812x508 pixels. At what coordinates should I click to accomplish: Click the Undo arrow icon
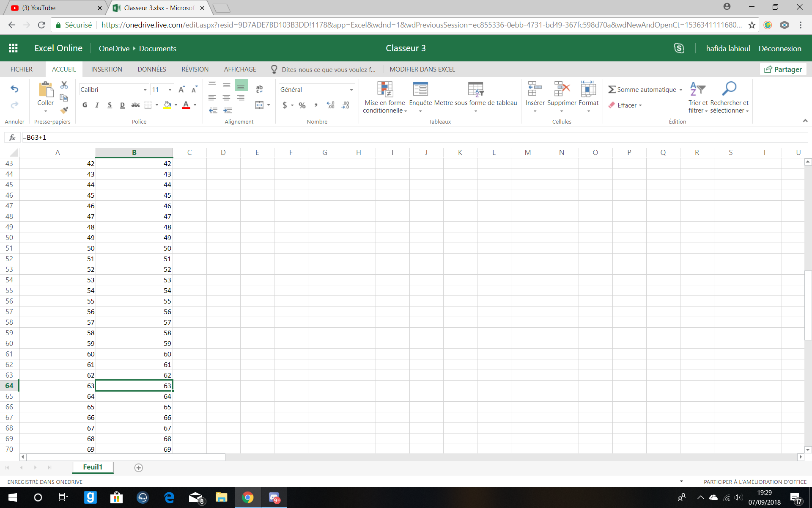14,89
